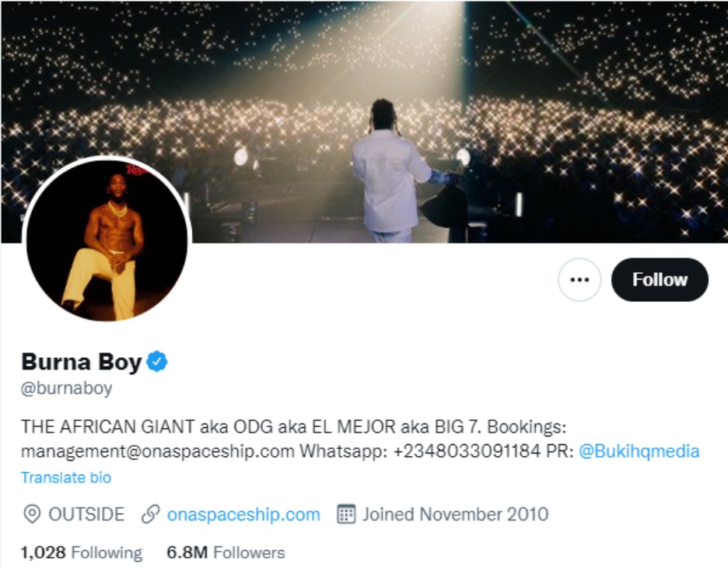Image resolution: width=728 pixels, height=568 pixels.
Task: Select the @burnaboy handle text
Action: pyautogui.click(x=67, y=387)
